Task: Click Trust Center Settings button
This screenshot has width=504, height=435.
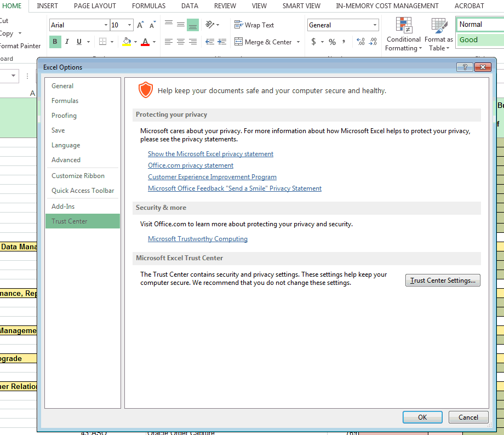Action: pyautogui.click(x=443, y=281)
